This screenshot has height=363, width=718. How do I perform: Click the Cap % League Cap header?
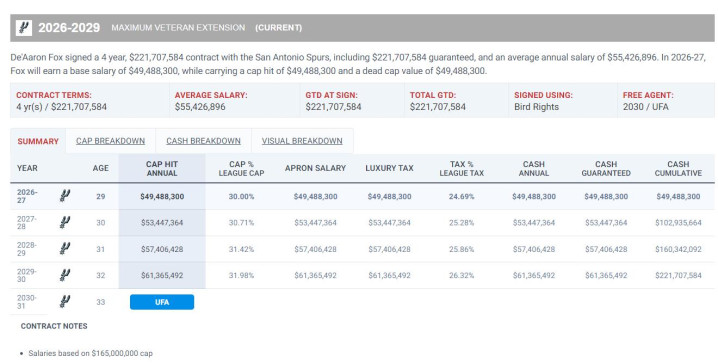pyautogui.click(x=241, y=168)
